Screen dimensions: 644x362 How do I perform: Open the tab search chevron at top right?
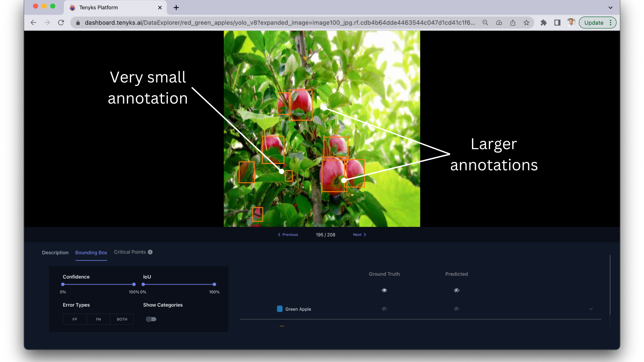610,7
